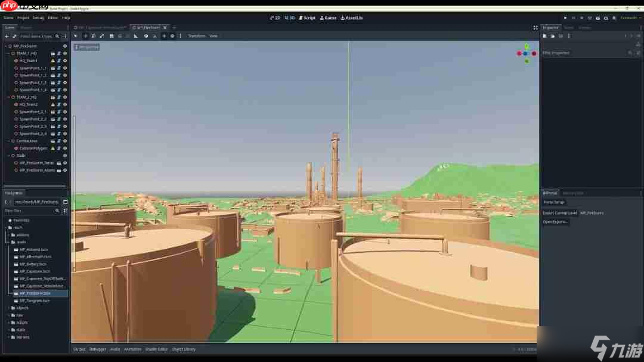Viewport: 644px width, 362px height.
Task: Switch to the AssetLib workspace
Action: coord(352,18)
